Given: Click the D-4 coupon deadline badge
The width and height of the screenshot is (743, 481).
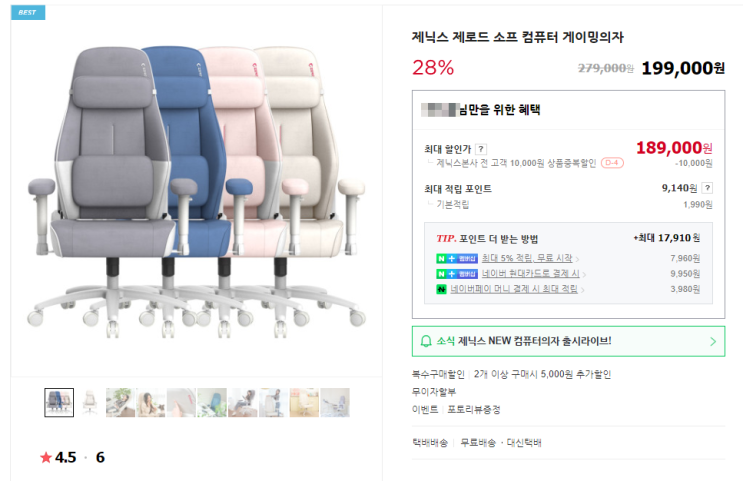Looking at the screenshot, I should pos(612,163).
